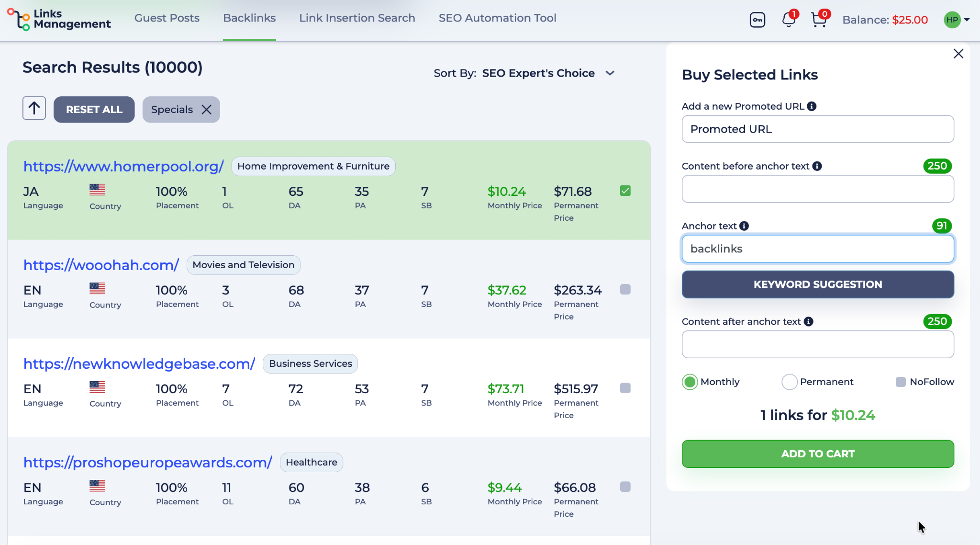The width and height of the screenshot is (980, 545).
Task: Remove the Specials filter with its X
Action: (207, 110)
